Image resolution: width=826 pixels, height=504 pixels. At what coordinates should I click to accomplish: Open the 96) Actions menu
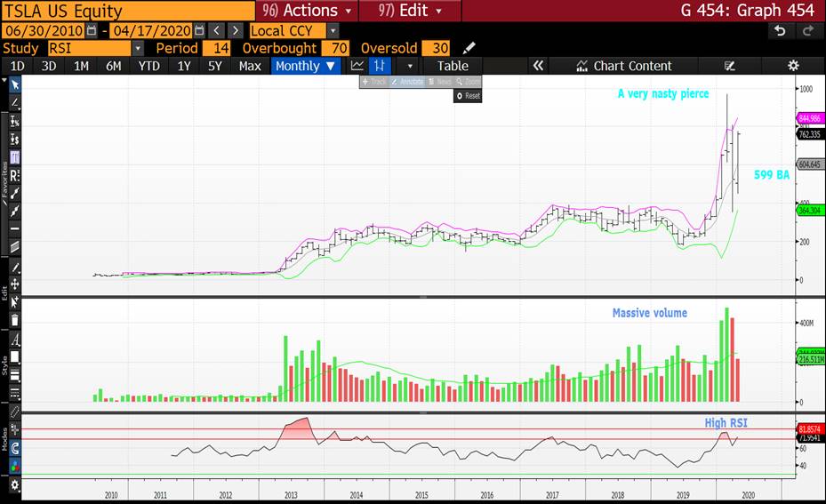307,11
